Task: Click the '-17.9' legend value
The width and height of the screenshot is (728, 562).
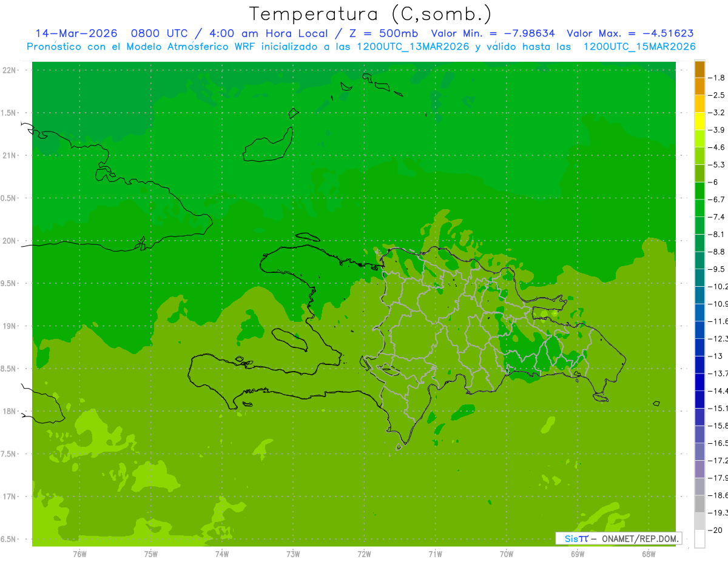Action: (718, 478)
